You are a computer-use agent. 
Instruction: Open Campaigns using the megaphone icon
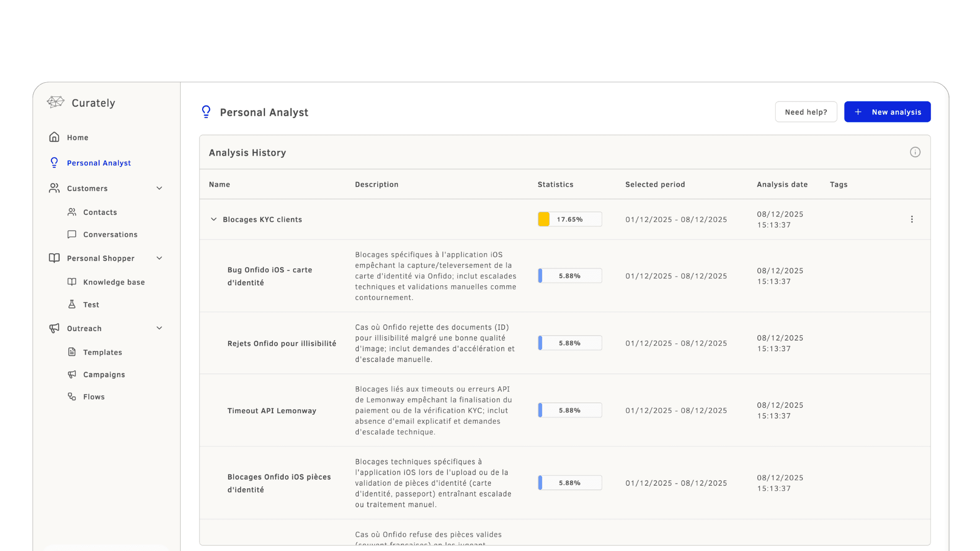point(71,374)
